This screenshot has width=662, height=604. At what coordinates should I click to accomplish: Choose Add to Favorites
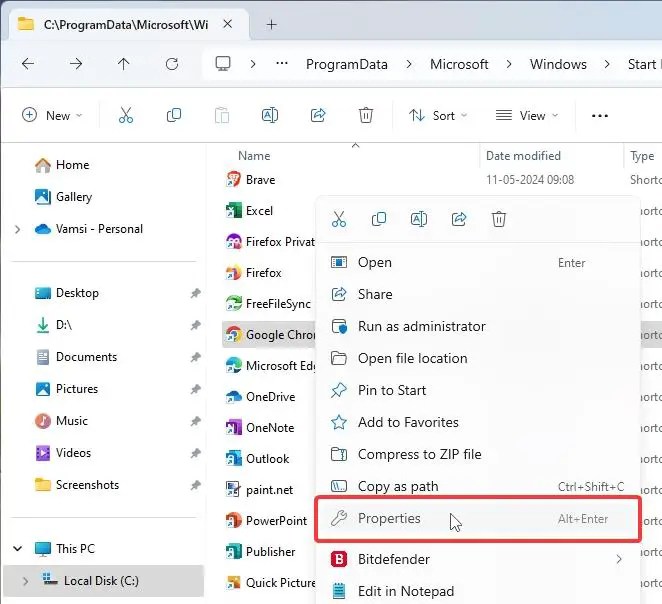(x=478, y=422)
